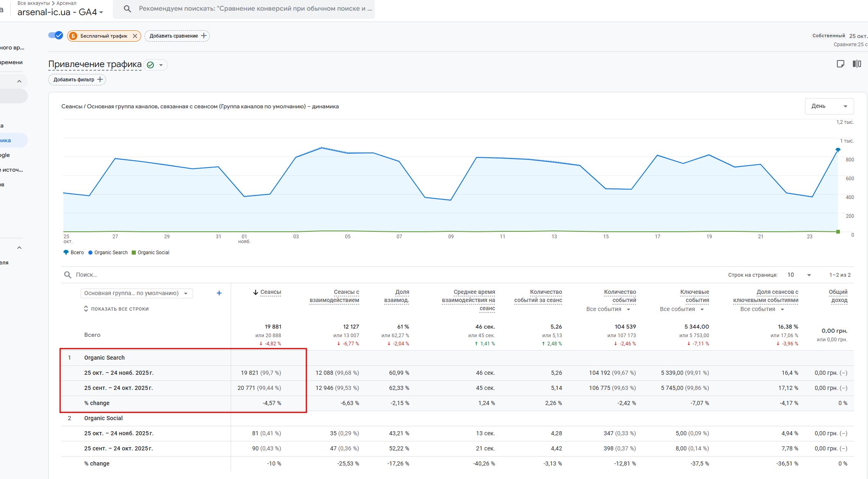The height and width of the screenshot is (479, 868).
Task: Open rows per page dropdown
Action: point(799,275)
